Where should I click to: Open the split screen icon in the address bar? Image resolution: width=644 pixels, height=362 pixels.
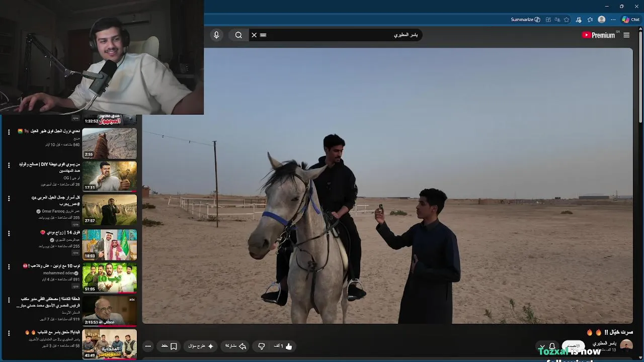(548, 20)
